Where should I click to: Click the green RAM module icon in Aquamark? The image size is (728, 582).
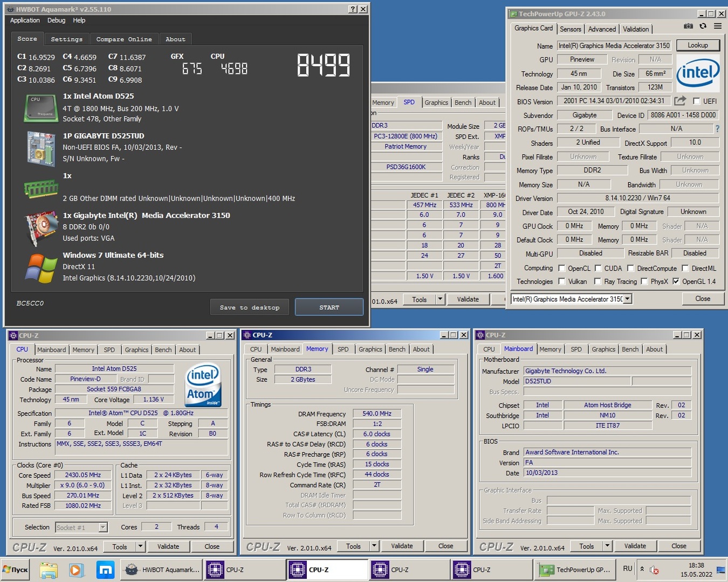41,189
